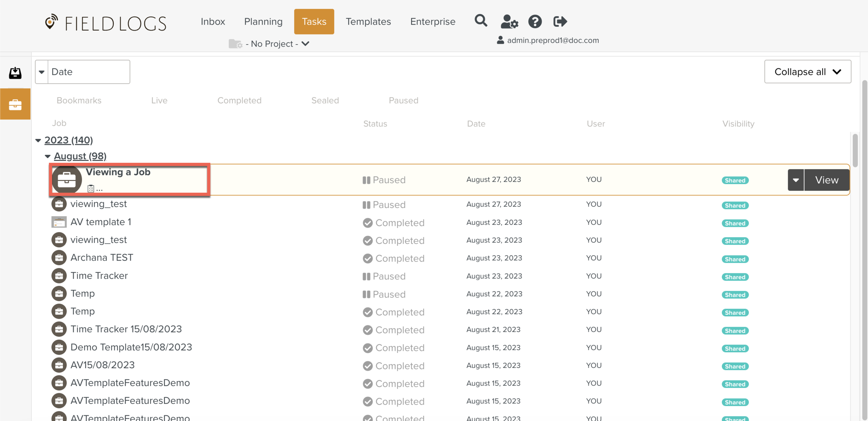Click the View button
This screenshot has height=421, width=868.
tap(826, 180)
